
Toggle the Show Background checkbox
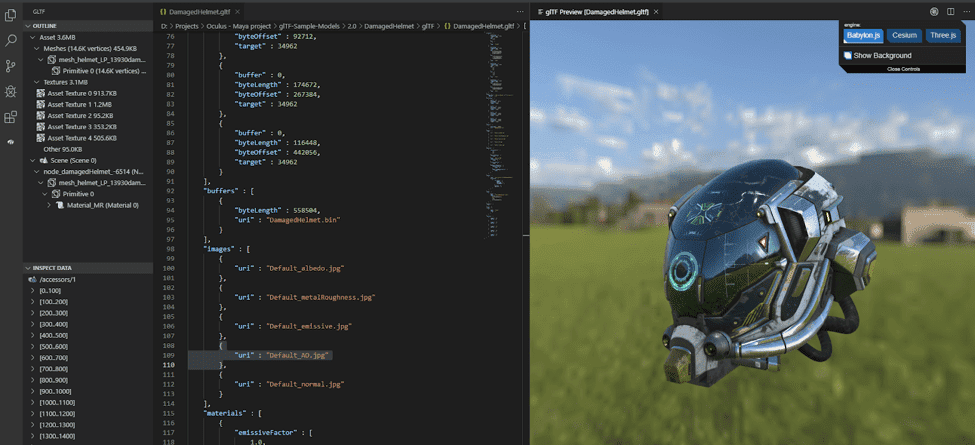tap(848, 55)
